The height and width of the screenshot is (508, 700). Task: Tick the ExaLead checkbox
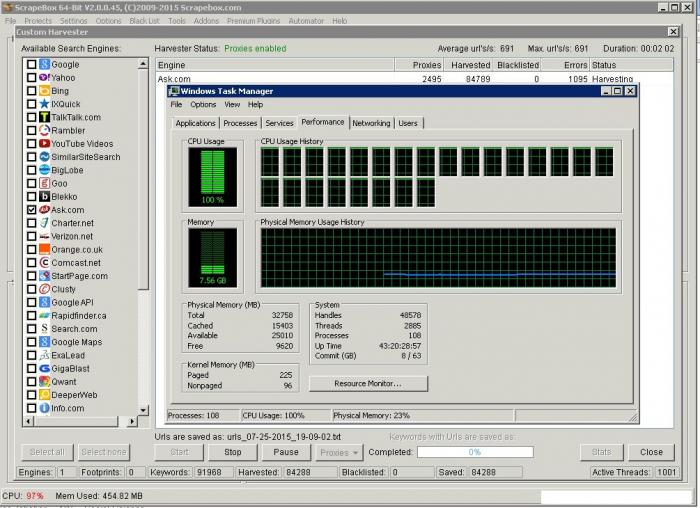31,355
